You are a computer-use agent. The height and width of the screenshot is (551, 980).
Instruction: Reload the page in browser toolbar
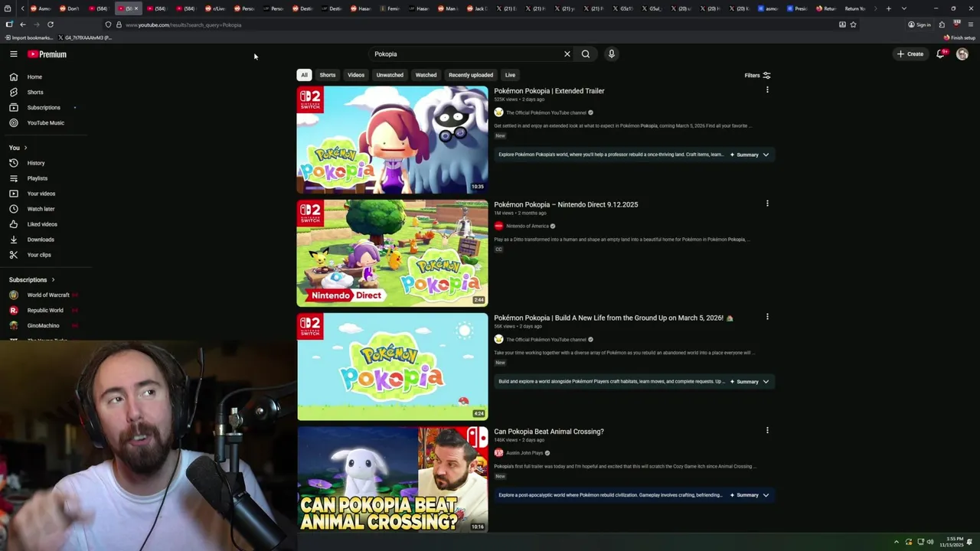pos(51,24)
